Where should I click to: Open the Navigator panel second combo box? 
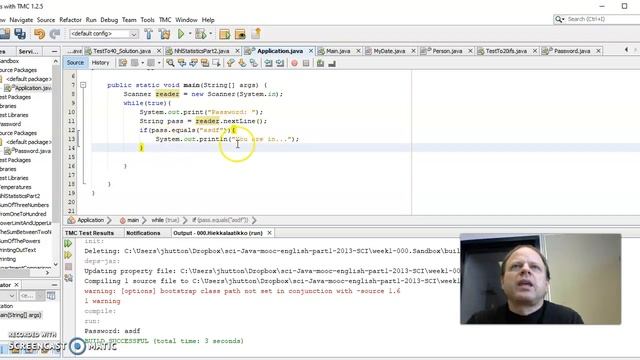coord(32,296)
